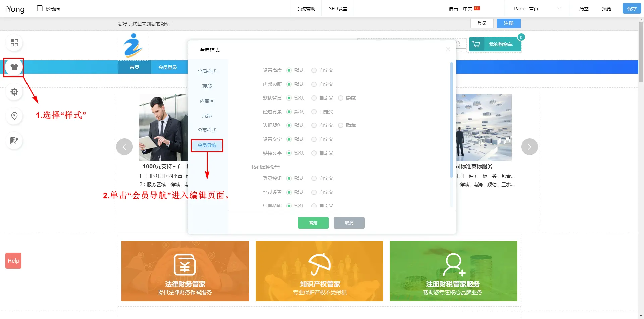This screenshot has height=319, width=644.
Task: Click the blue 保存 button
Action: coord(632,9)
